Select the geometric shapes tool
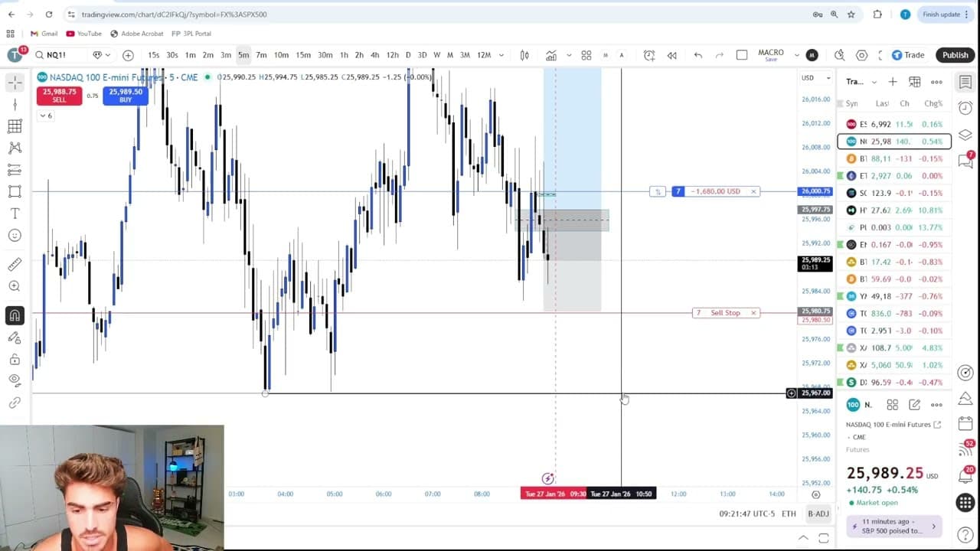Viewport: 980px width, 551px height. (x=15, y=191)
